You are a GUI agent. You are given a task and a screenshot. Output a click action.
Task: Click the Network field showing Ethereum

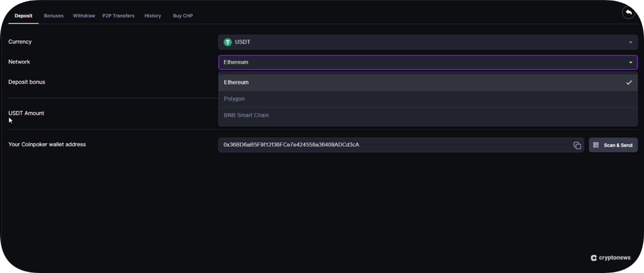pyautogui.click(x=419, y=62)
